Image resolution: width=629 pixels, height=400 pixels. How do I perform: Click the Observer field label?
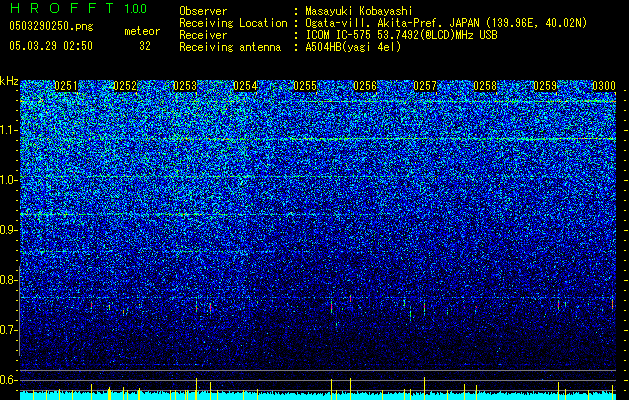tap(203, 11)
